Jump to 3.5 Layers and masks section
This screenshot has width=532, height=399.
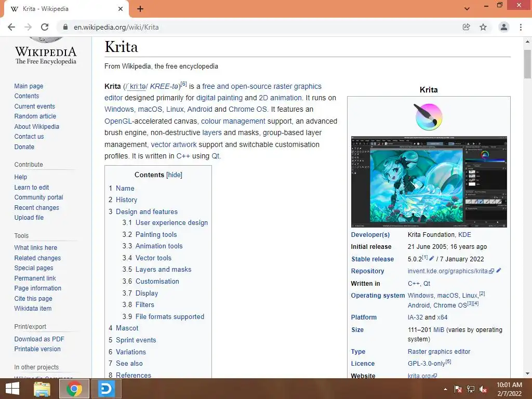(163, 270)
